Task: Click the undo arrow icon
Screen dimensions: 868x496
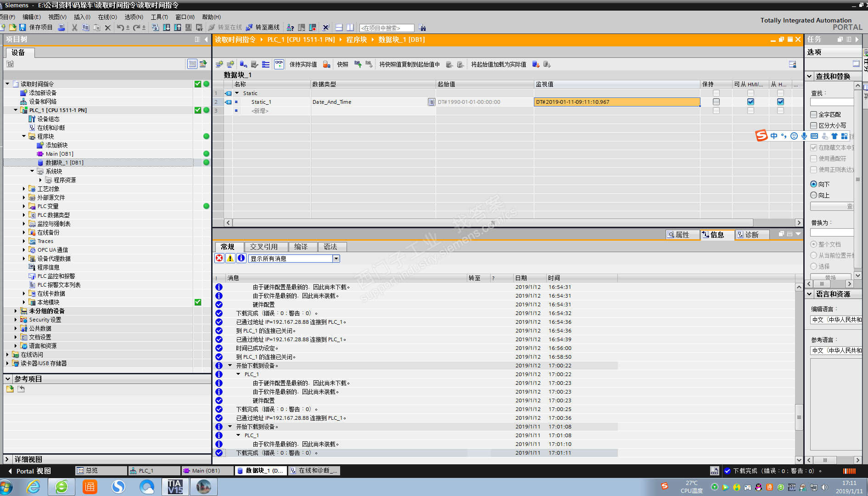Action: pos(120,28)
